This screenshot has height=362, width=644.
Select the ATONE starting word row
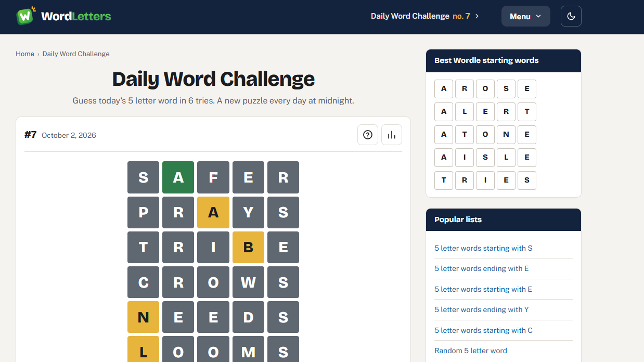click(485, 134)
